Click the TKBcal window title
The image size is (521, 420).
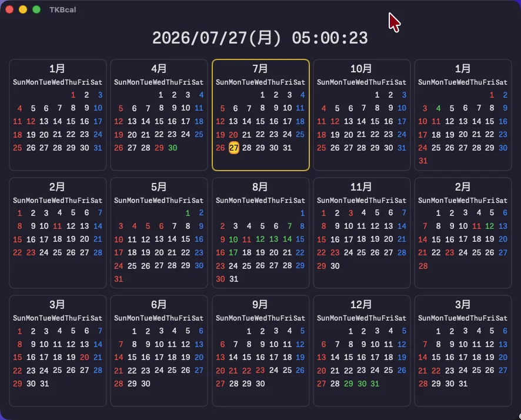pyautogui.click(x=63, y=9)
